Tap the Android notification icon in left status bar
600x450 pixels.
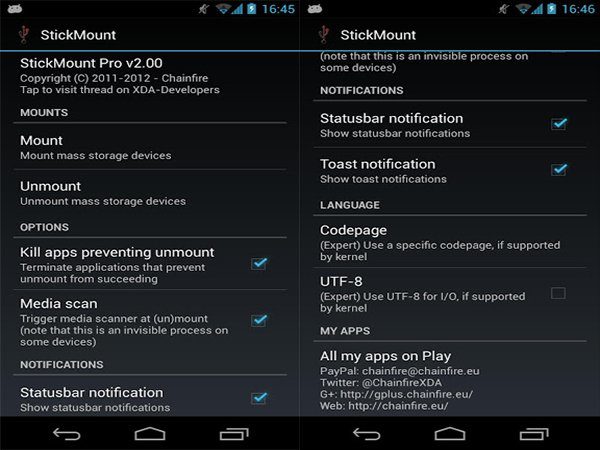[x=15, y=8]
